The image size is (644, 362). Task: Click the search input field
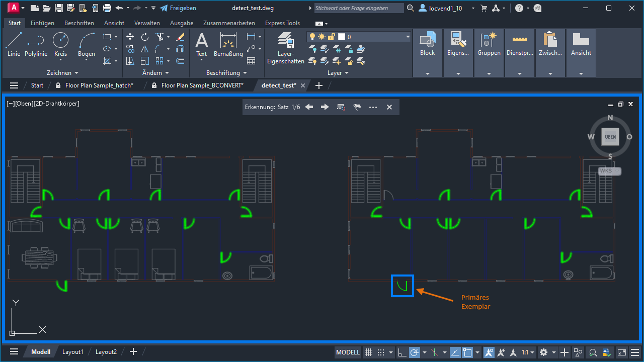[358, 8]
